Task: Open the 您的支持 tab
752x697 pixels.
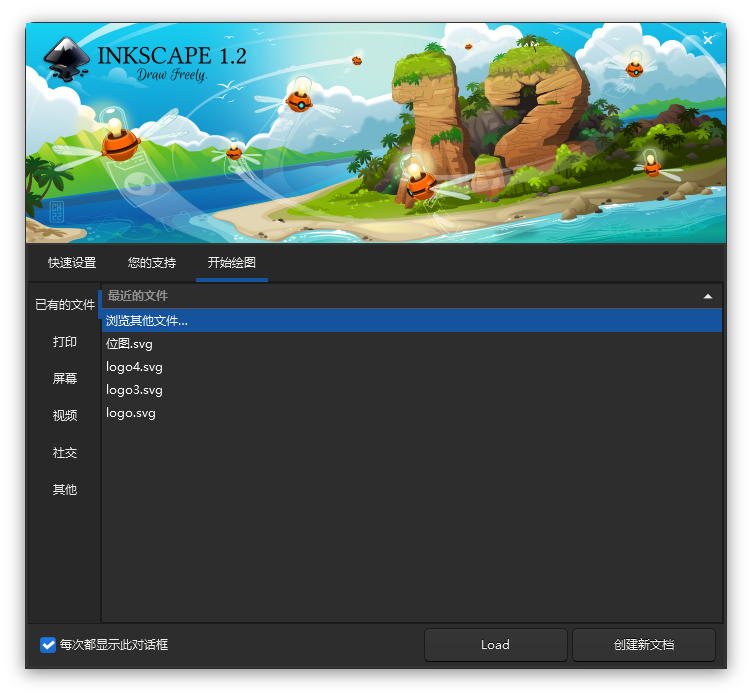Action: pyautogui.click(x=152, y=263)
